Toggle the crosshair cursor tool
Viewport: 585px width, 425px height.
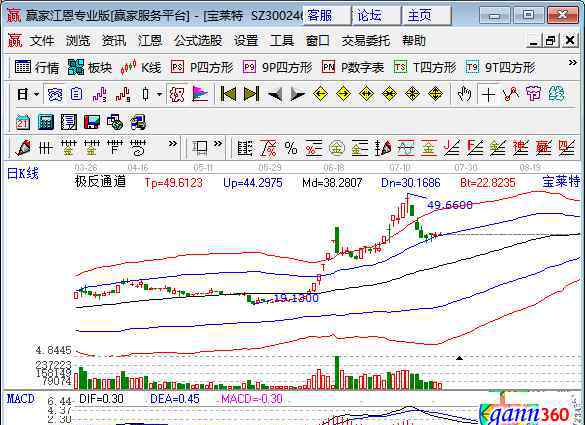click(x=488, y=94)
